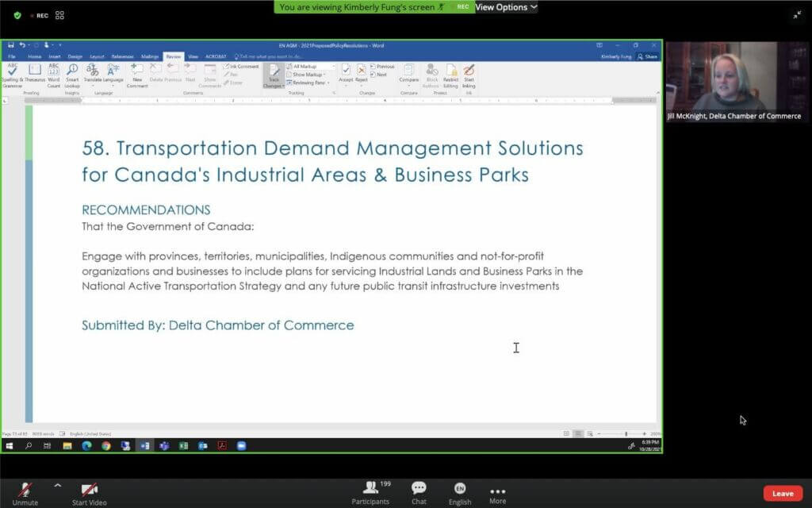812x508 pixels.
Task: Open the Compare documents tool
Action: [408, 74]
